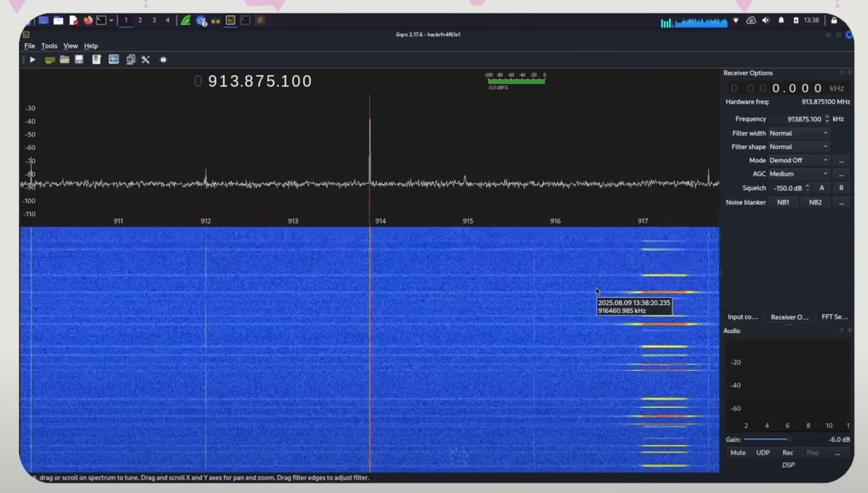The image size is (868, 493).
Task: Open the bookmarks icon in toolbar
Action: [96, 60]
